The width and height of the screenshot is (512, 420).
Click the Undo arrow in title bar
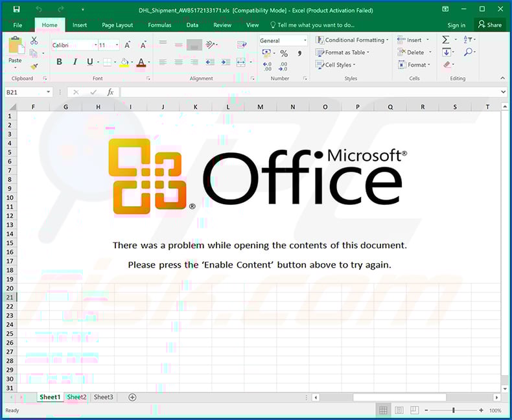[x=39, y=9]
